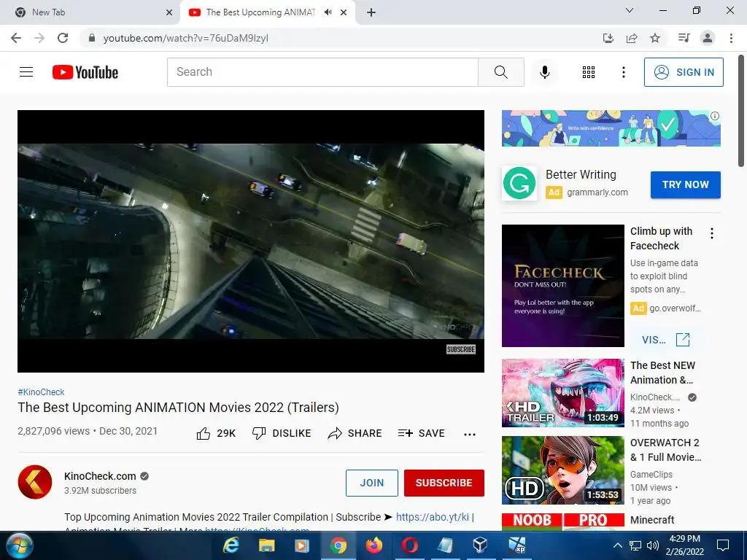747x560 pixels.
Task: Click the YouTube logo
Action: coord(85,72)
